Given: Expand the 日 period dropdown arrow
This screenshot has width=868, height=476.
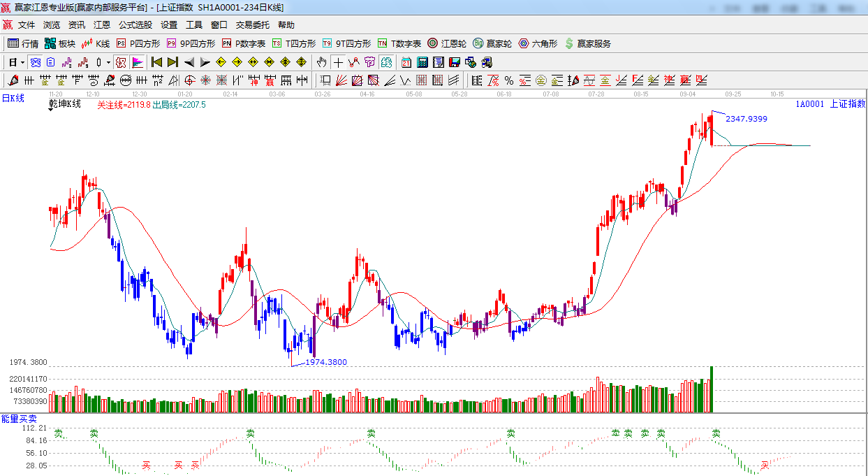Looking at the screenshot, I should (x=22, y=62).
